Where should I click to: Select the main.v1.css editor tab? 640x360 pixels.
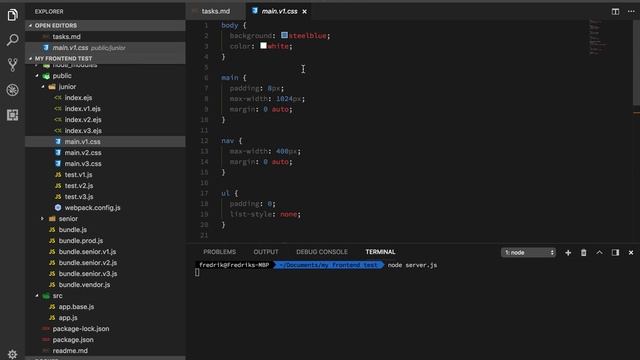[x=279, y=11]
